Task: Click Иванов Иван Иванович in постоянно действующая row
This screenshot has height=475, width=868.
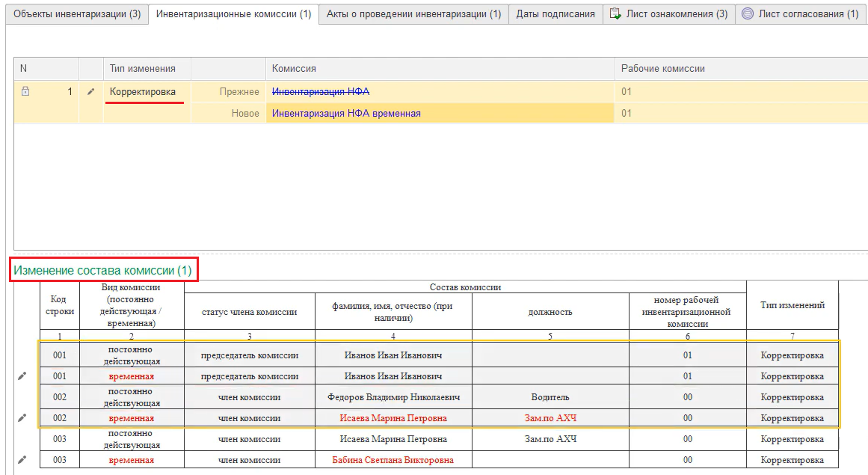Action: (x=393, y=355)
